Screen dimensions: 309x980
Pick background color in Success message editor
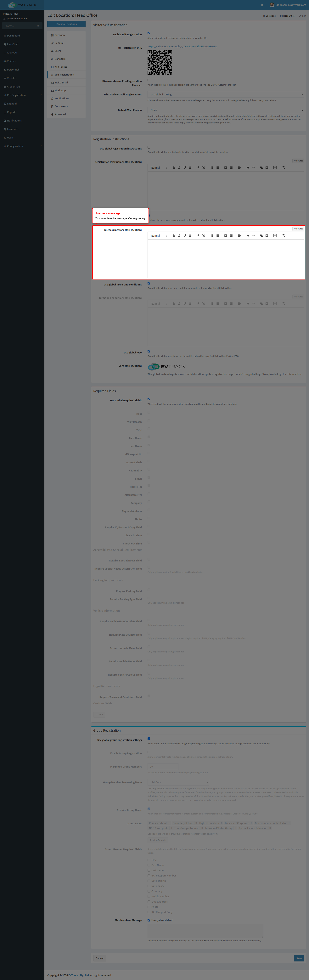tap(204, 235)
